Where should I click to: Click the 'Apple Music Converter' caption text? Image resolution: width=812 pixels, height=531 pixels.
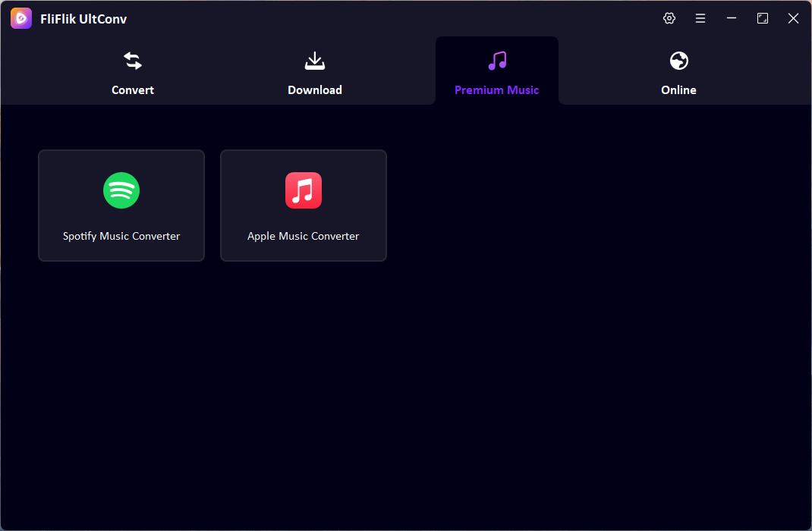pyautogui.click(x=304, y=236)
